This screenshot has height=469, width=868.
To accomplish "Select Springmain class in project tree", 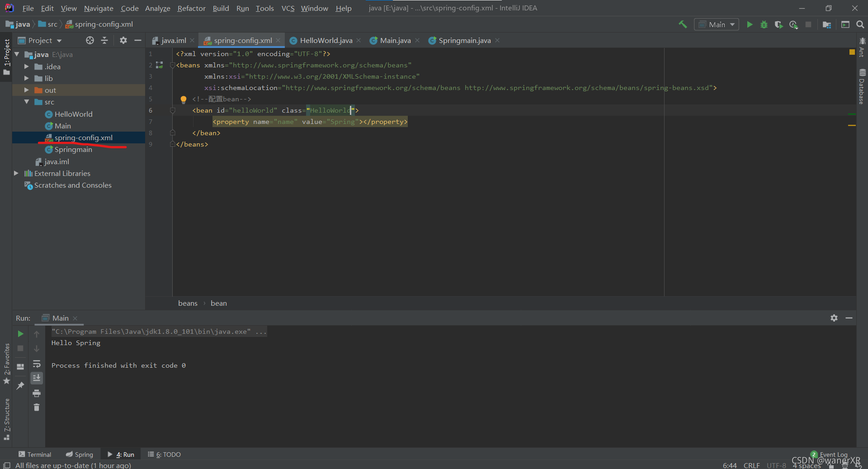I will pyautogui.click(x=73, y=149).
